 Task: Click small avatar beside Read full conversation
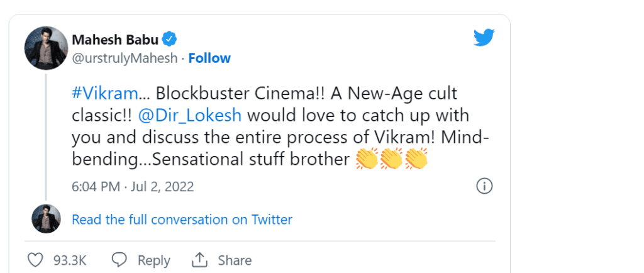[x=46, y=219]
